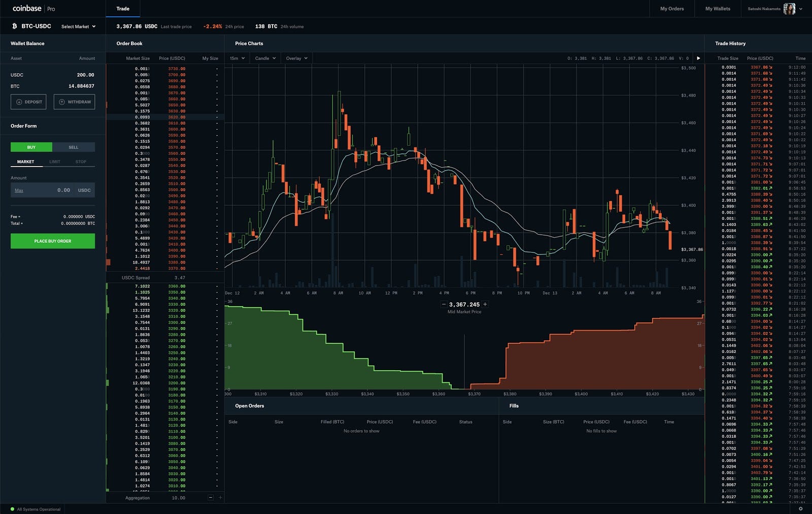The image size is (812, 514).
Task: Decrease order book aggregation with minus
Action: click(x=211, y=498)
